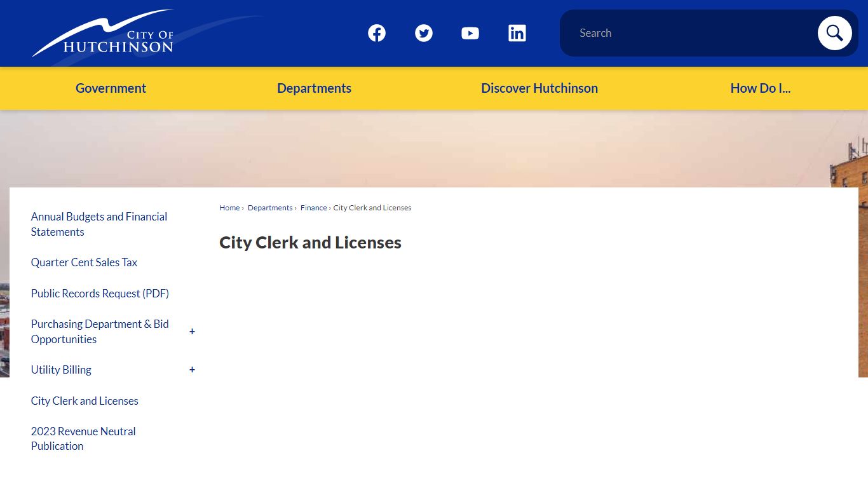Expand Utility Billing submenu plus
The height and width of the screenshot is (488, 868).
192,370
